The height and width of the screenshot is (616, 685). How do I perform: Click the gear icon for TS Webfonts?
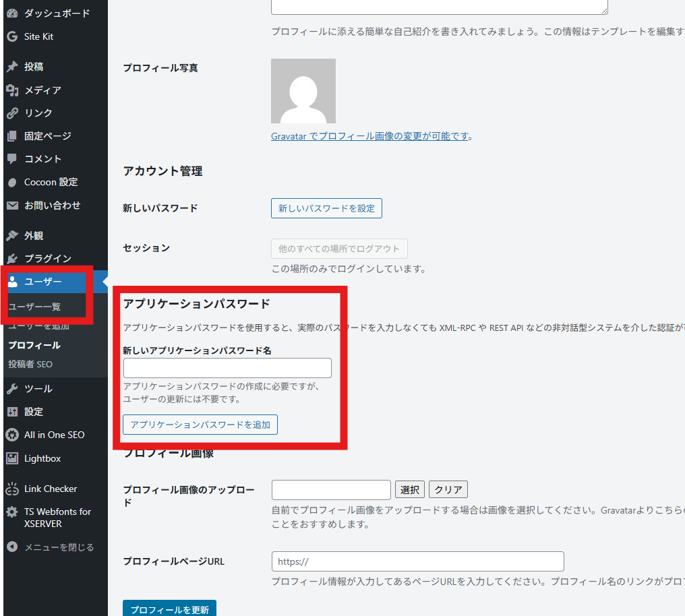(x=11, y=512)
